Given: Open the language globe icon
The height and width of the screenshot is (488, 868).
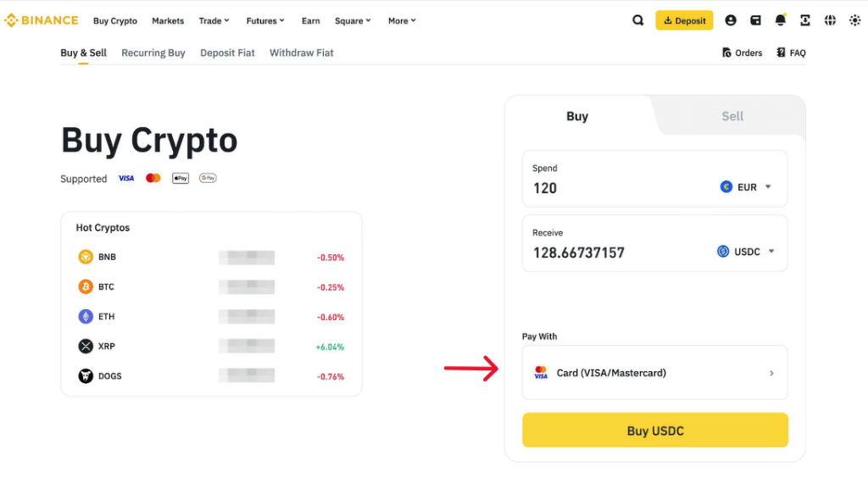Looking at the screenshot, I should coord(831,20).
